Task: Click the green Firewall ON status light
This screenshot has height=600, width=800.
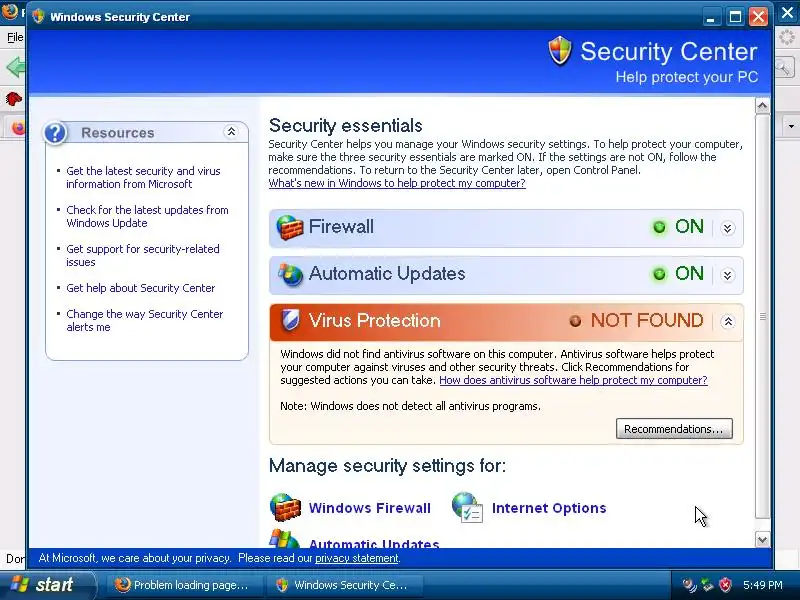Action: (x=659, y=227)
